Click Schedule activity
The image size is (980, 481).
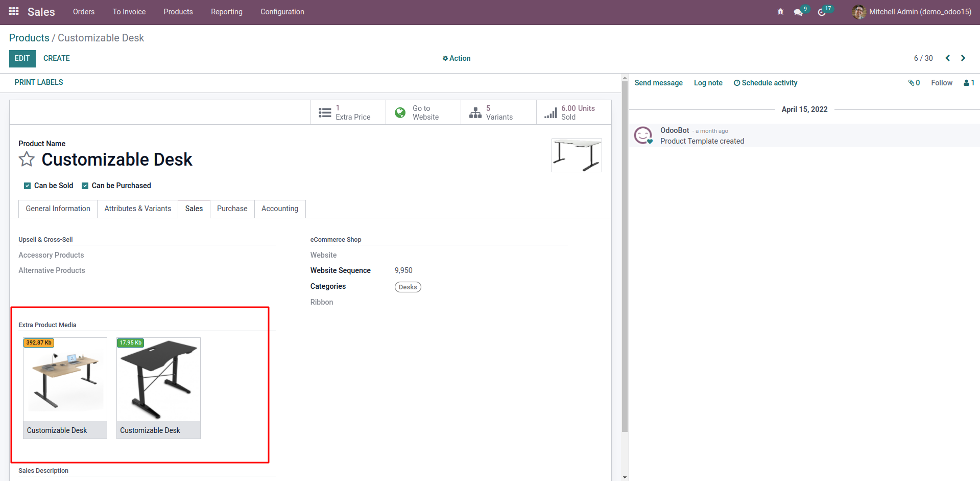click(766, 83)
